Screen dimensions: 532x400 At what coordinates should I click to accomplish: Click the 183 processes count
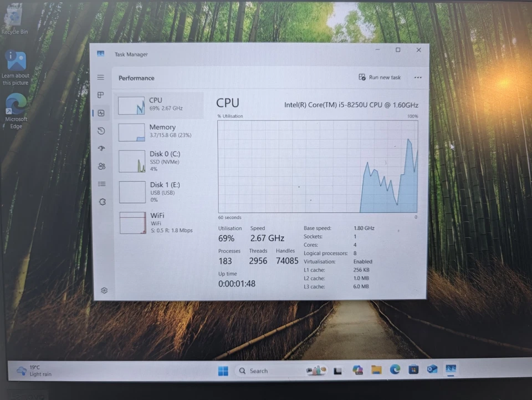coord(225,261)
